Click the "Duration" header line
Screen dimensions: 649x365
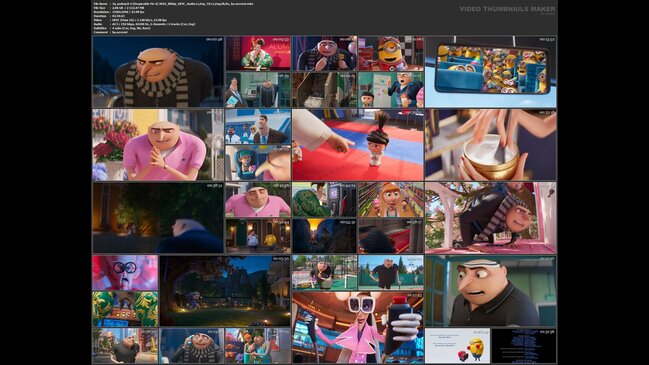click(109, 16)
